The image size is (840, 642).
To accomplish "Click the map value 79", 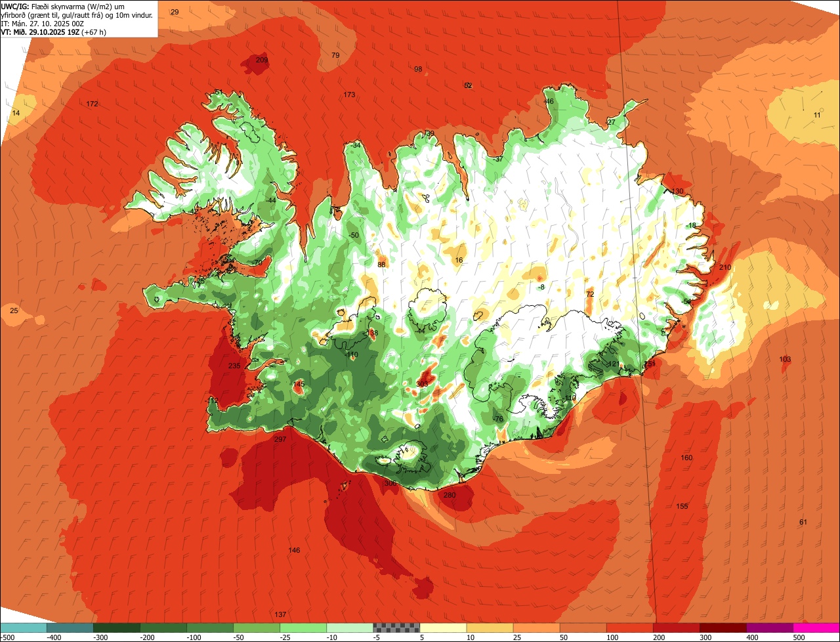I will click(x=335, y=55).
